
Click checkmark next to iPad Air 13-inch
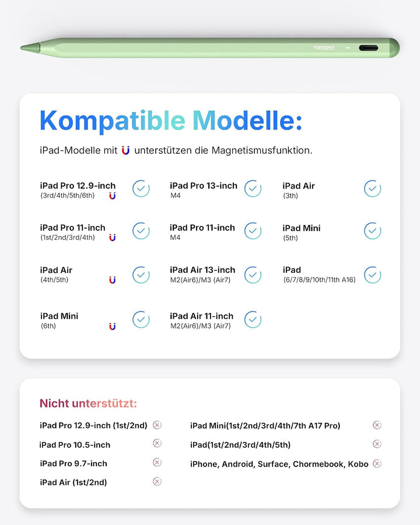click(253, 275)
